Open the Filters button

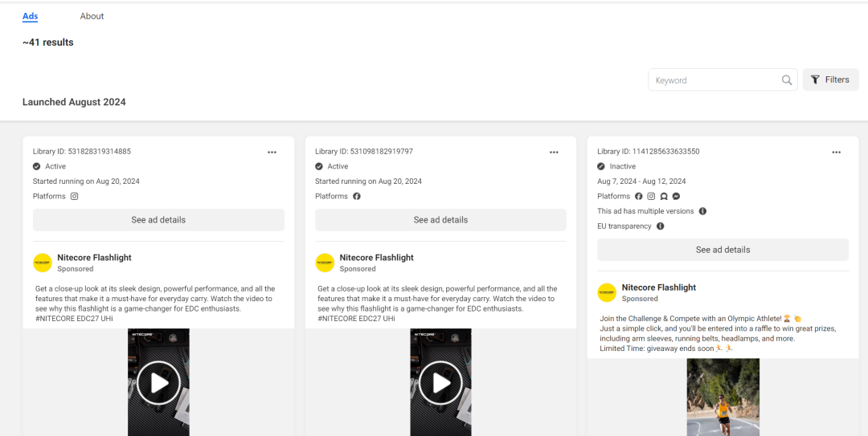[830, 79]
